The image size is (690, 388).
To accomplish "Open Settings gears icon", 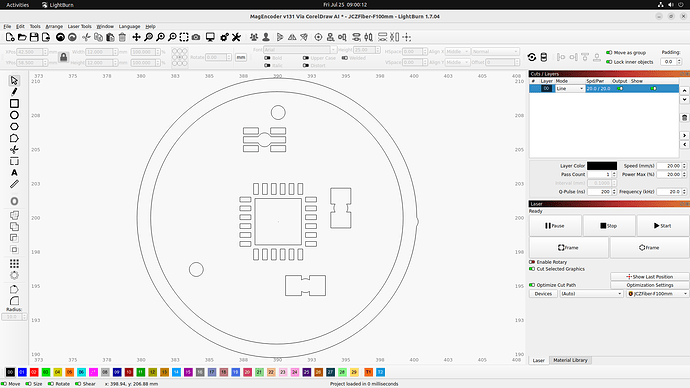I will point(224,37).
